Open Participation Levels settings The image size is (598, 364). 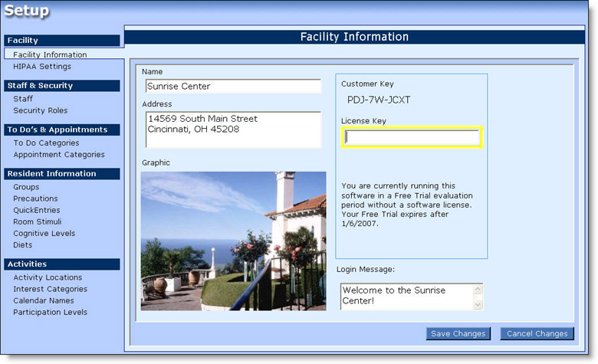pyautogui.click(x=51, y=312)
